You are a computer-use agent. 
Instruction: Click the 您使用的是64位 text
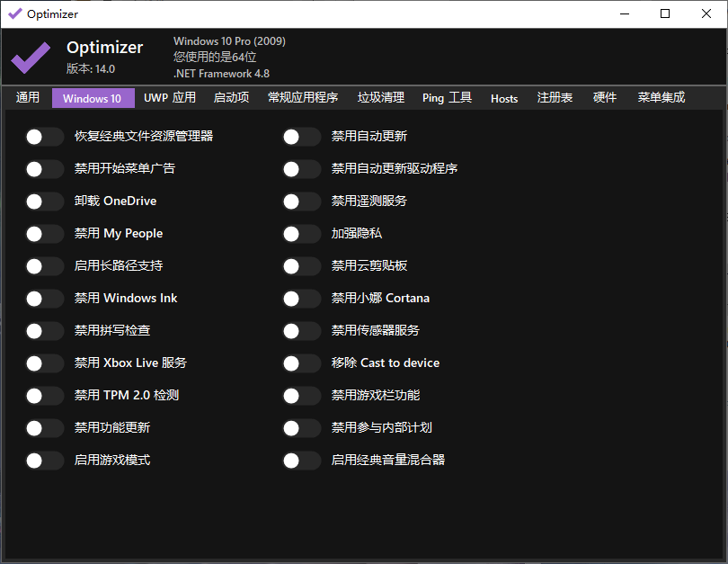[215, 58]
